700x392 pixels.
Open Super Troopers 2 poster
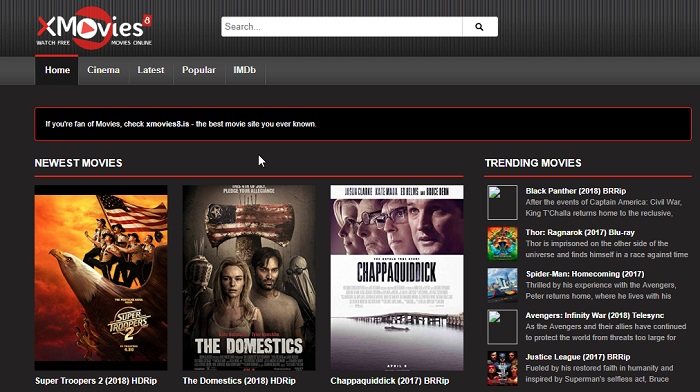point(101,278)
